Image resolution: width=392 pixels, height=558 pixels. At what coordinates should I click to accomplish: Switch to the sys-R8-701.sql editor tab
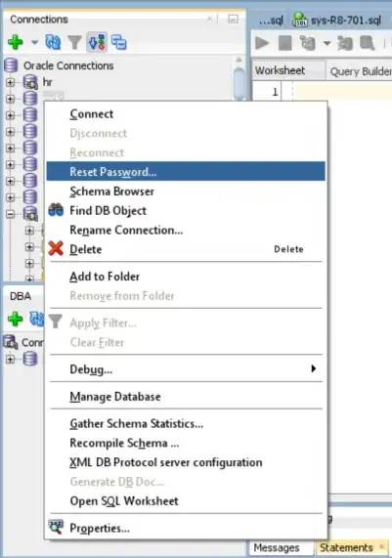tap(337, 20)
